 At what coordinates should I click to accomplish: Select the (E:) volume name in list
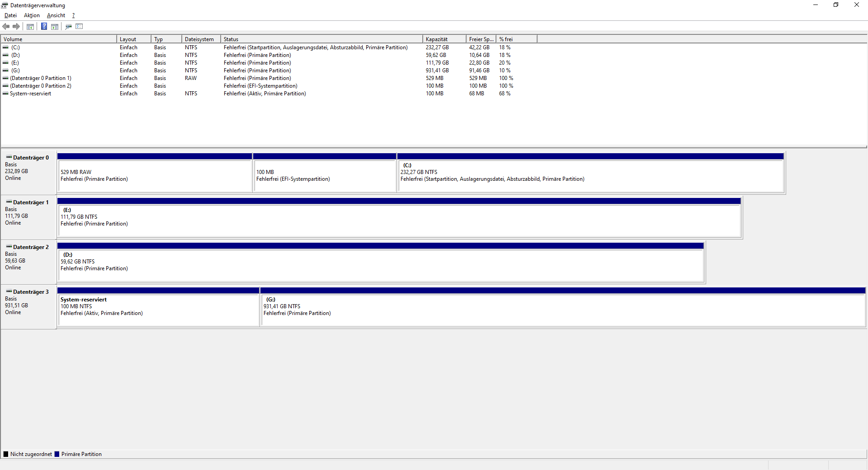[x=15, y=63]
